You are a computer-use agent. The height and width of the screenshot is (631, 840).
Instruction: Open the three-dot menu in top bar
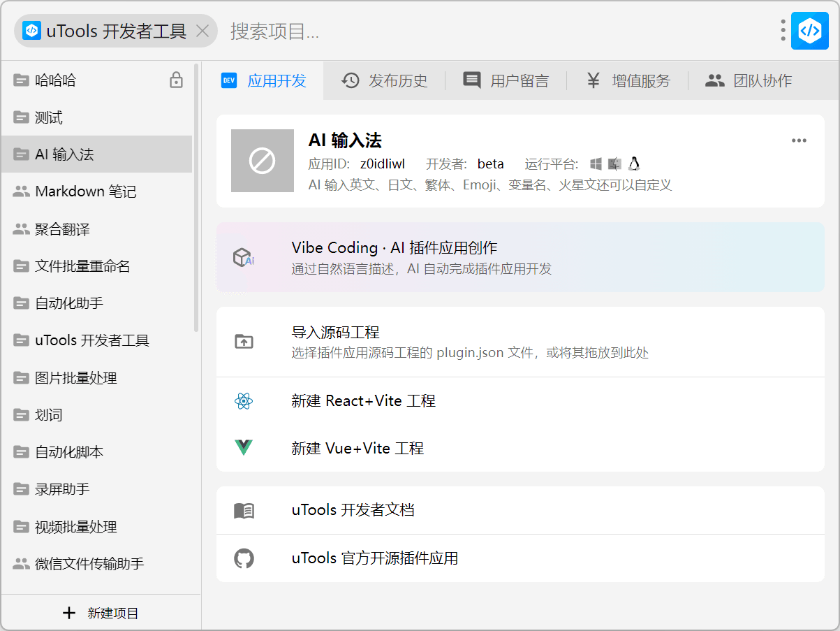[x=783, y=31]
